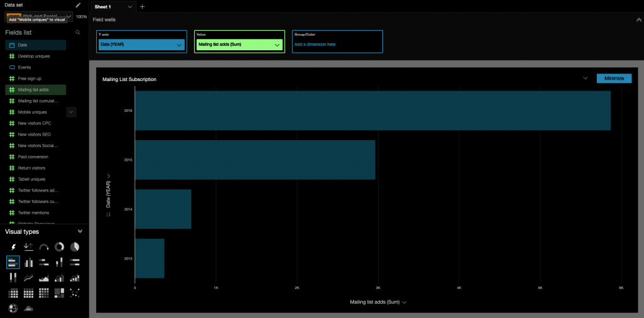
Task: Select the Twitter mentions field
Action: pyautogui.click(x=33, y=212)
